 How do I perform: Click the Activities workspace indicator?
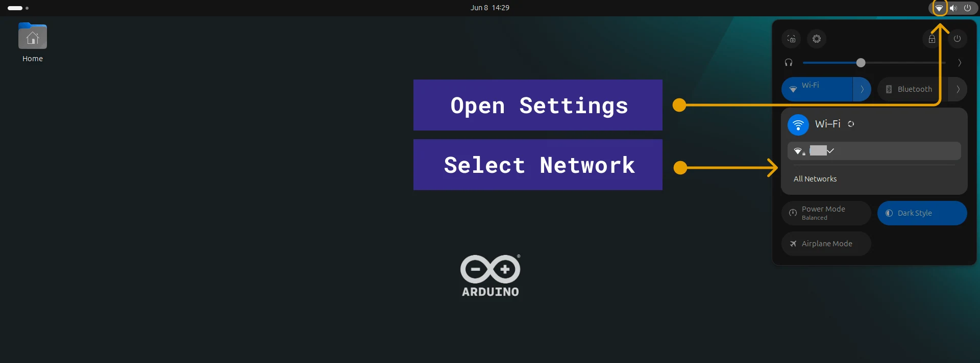click(x=18, y=8)
